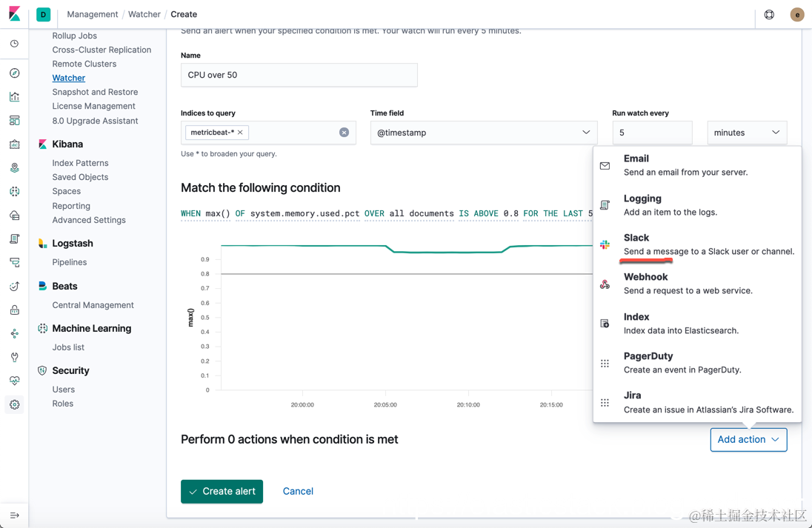Open Discover via the compass icon
Image resolution: width=812 pixels, height=528 pixels.
(x=15, y=73)
